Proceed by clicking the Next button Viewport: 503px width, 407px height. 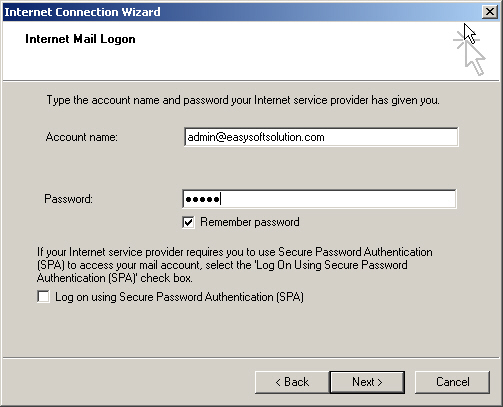click(x=367, y=382)
